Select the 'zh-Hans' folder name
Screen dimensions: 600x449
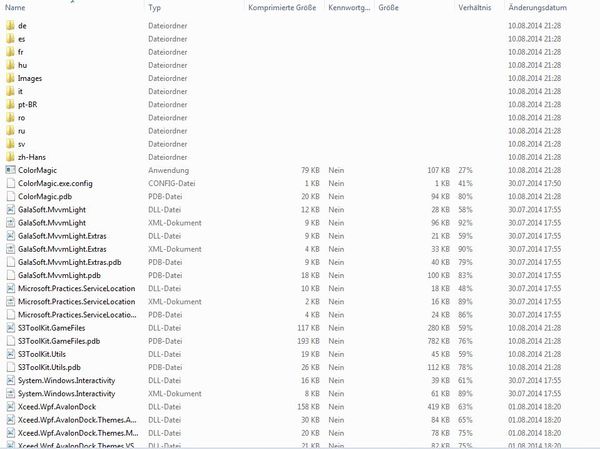coord(32,157)
